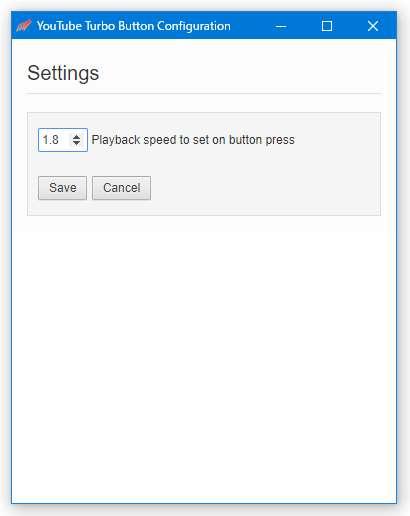
Task: Increase playback speed with the up arrow
Action: 76,137
